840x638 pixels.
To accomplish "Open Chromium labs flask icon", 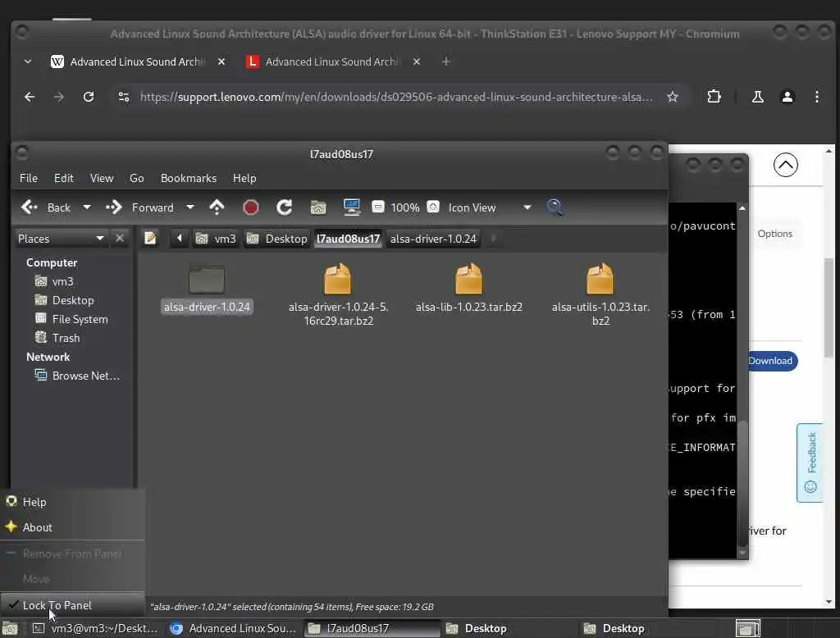I will click(757, 97).
